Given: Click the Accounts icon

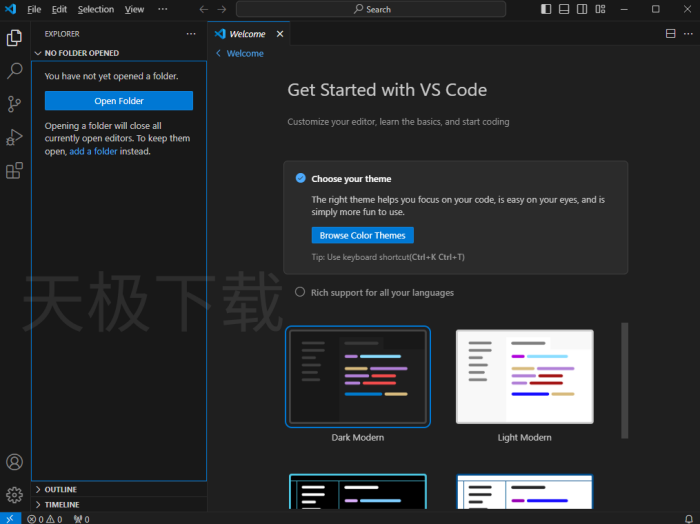Looking at the screenshot, I should pyautogui.click(x=14, y=462).
